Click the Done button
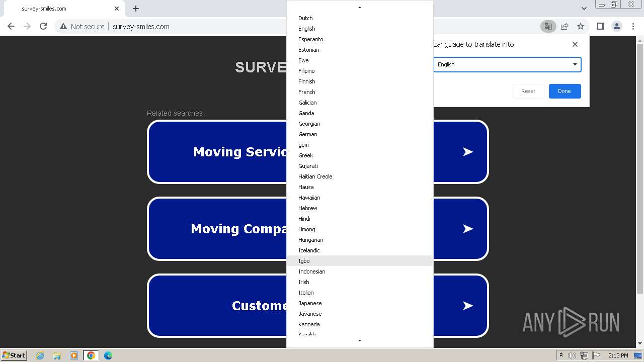The height and width of the screenshot is (362, 644). tap(565, 91)
